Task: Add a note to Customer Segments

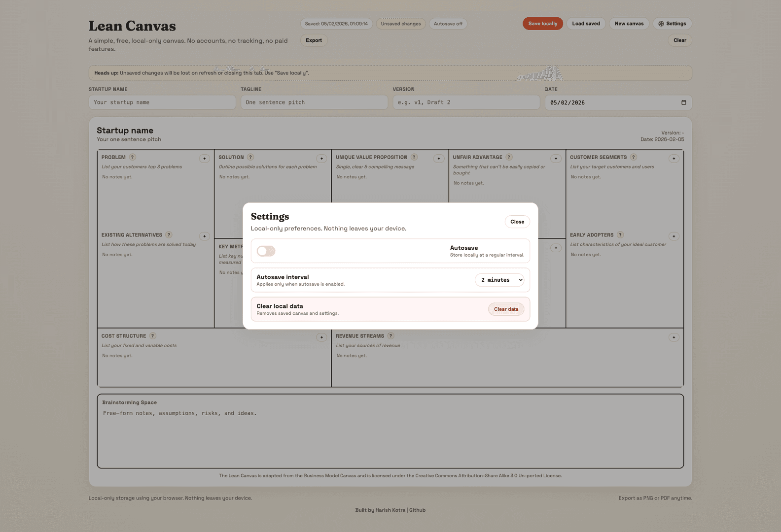Action: [674, 159]
